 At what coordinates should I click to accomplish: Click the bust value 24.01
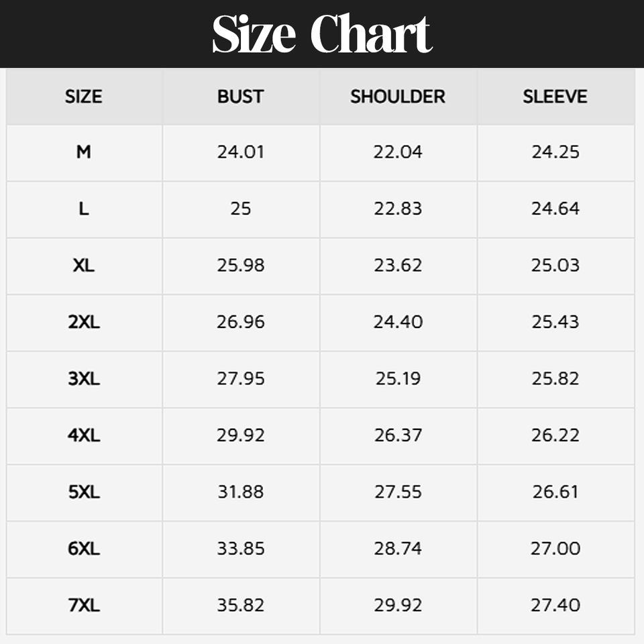tap(240, 152)
